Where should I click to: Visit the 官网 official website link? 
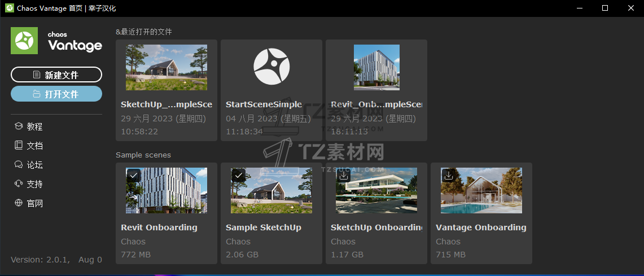pos(35,203)
